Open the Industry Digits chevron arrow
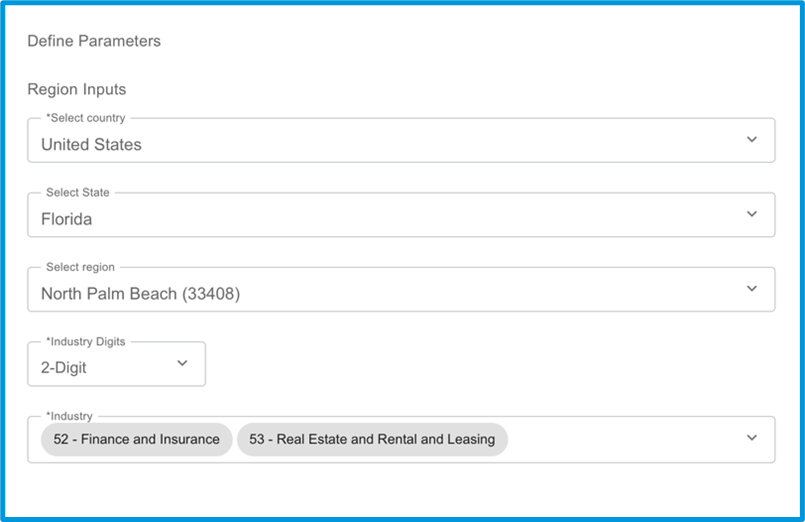805x522 pixels. click(x=182, y=363)
